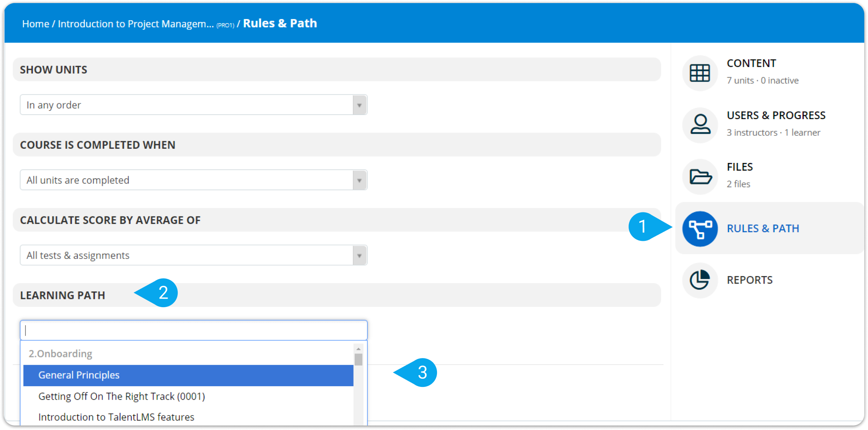Open the FILES section label
Image resolution: width=868 pixels, height=430 pixels.
740,167
